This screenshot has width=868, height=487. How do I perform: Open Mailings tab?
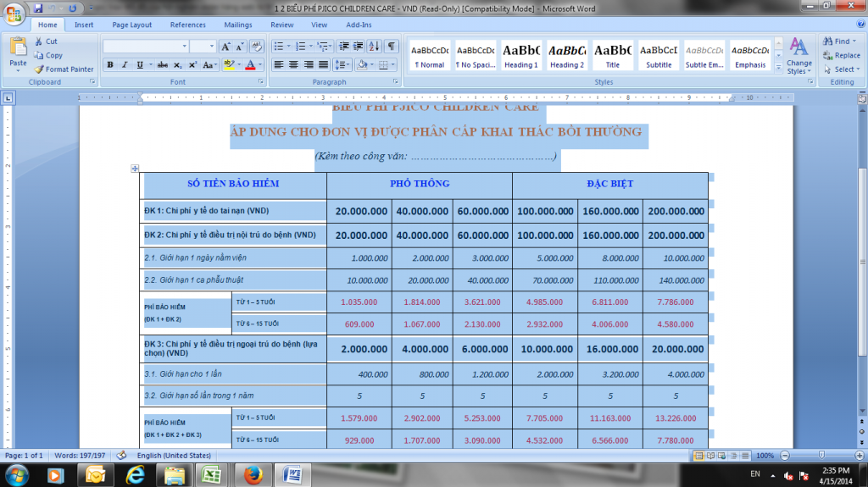tap(238, 25)
